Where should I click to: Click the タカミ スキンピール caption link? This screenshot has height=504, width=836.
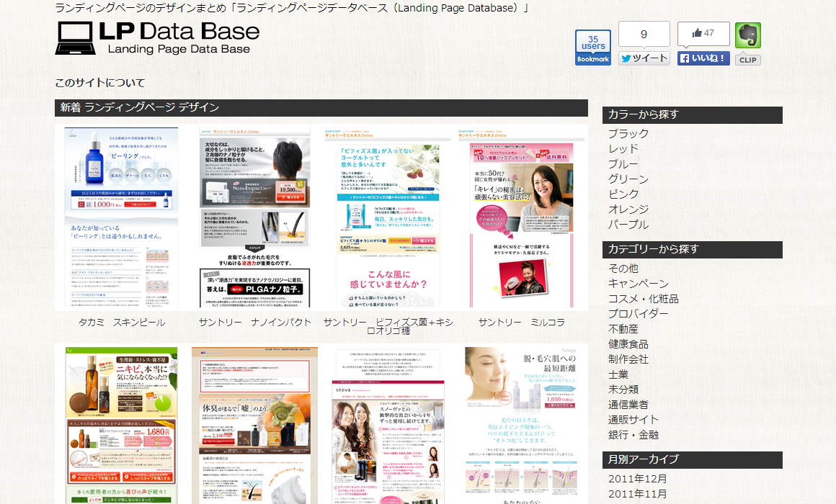(x=122, y=323)
